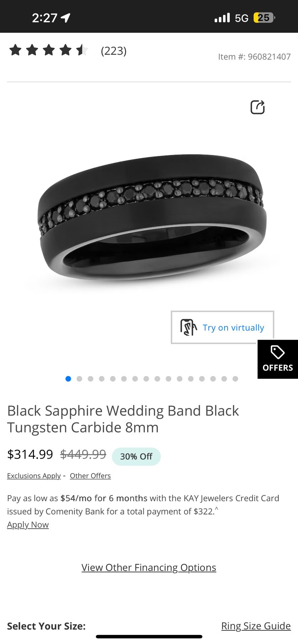Image resolution: width=298 pixels, height=644 pixels.
Task: Tap the 30% Off discount badge
Action: pyautogui.click(x=136, y=457)
